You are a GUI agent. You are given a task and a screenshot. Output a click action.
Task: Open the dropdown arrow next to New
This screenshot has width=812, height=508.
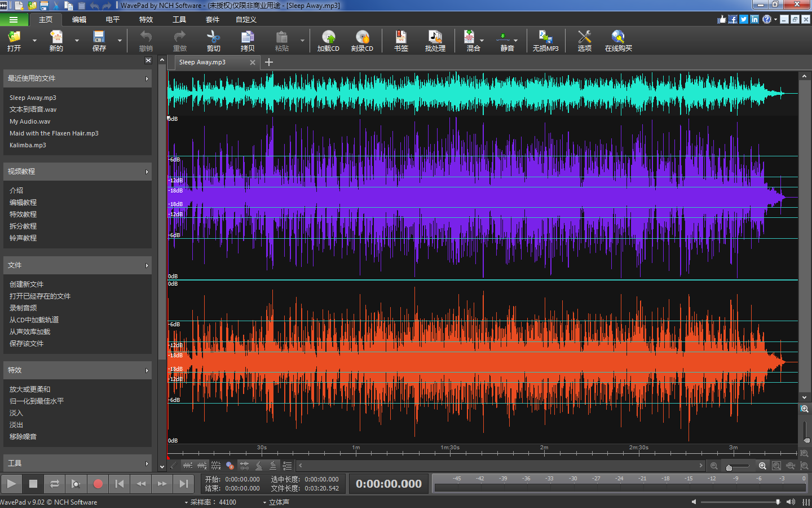point(77,41)
